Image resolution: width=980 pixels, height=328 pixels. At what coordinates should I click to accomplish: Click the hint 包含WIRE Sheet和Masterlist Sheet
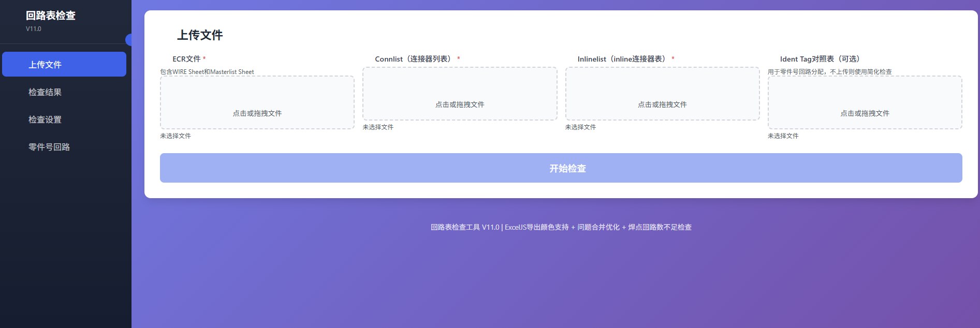point(207,72)
